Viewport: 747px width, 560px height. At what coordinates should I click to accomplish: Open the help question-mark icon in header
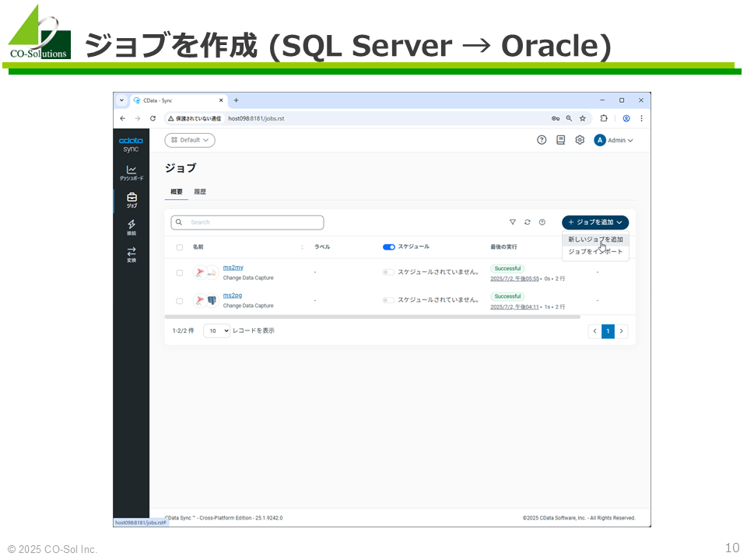click(x=542, y=140)
